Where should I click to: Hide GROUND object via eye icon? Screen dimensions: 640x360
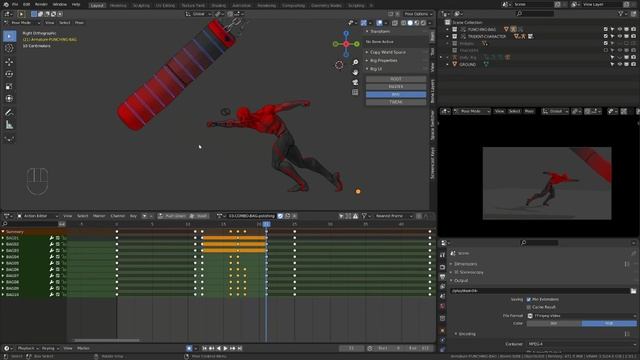[620, 64]
